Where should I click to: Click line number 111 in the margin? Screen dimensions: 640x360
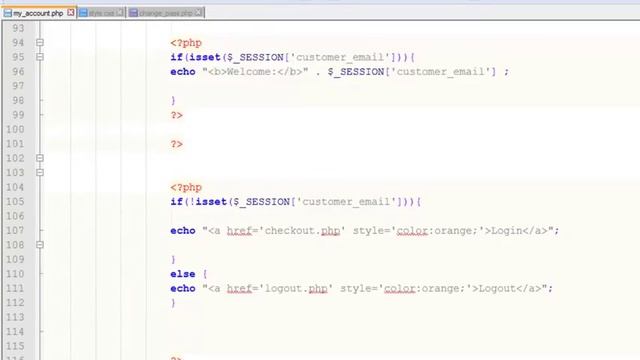coord(15,288)
